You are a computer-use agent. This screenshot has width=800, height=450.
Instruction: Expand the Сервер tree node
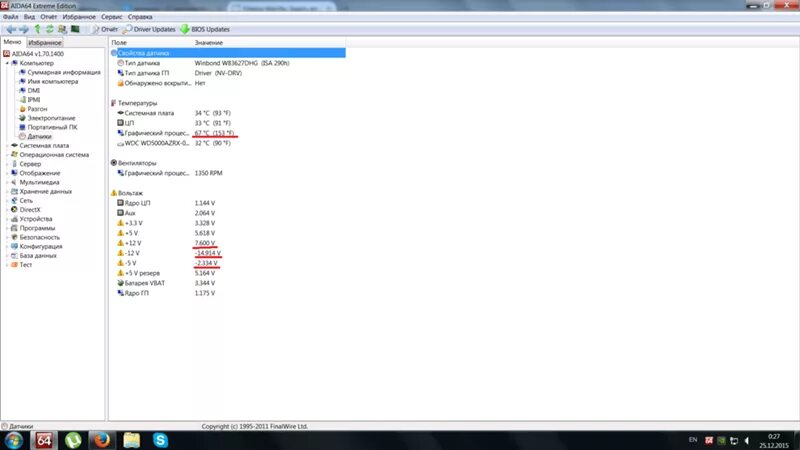pyautogui.click(x=8, y=164)
